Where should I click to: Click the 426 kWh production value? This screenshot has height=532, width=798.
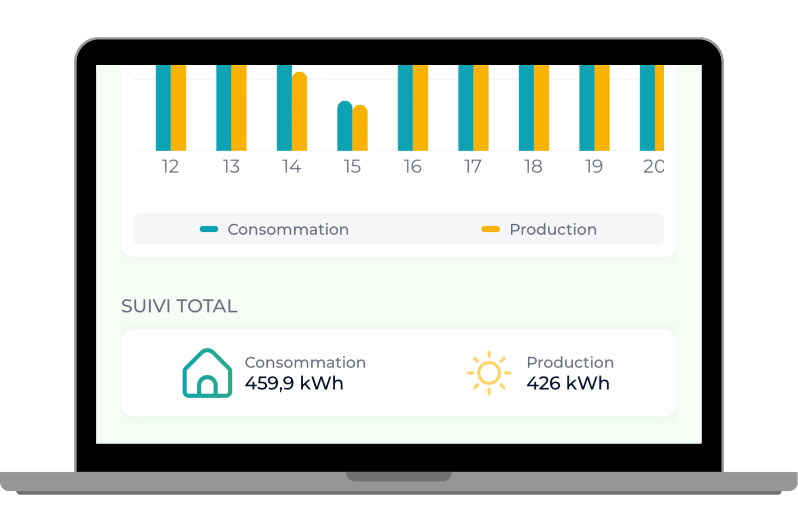tap(568, 383)
